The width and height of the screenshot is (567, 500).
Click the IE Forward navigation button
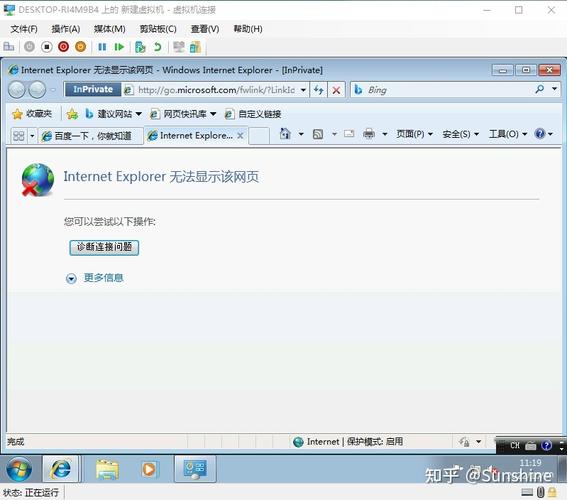point(37,90)
